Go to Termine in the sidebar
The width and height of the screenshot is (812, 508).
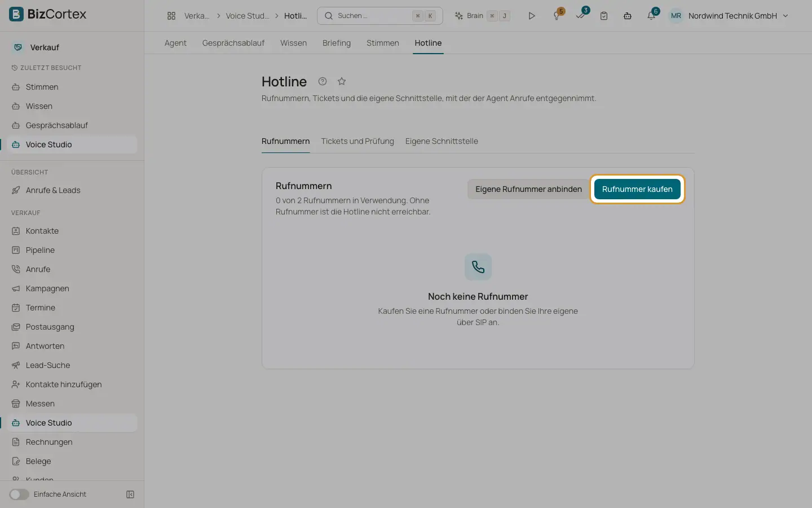72,308
